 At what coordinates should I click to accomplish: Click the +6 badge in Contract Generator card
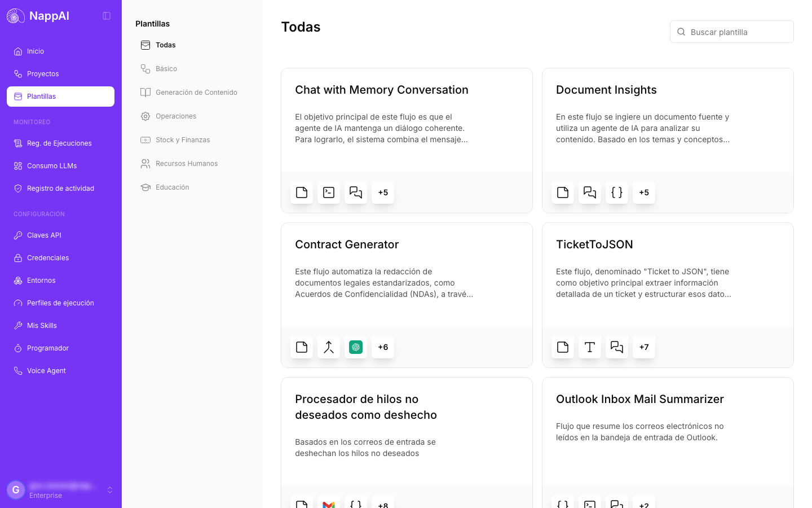[x=383, y=347]
